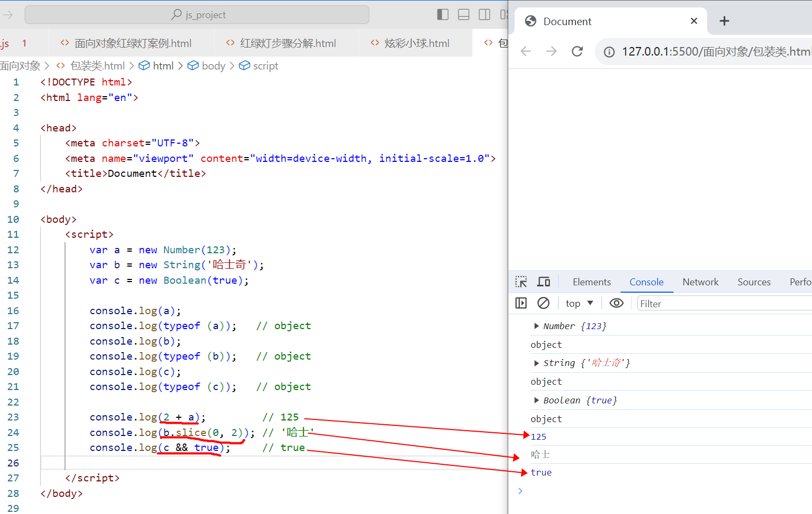Switch to the Network panel
812x514 pixels.
(700, 282)
